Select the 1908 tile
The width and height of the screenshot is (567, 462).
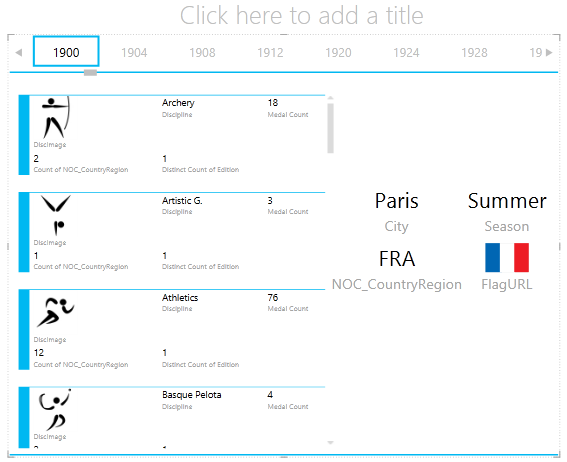202,53
